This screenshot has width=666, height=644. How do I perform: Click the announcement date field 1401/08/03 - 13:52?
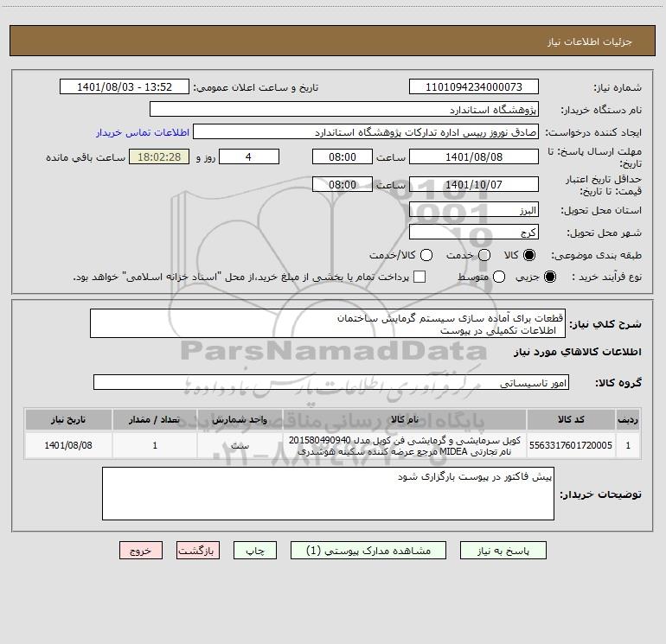coord(125,87)
